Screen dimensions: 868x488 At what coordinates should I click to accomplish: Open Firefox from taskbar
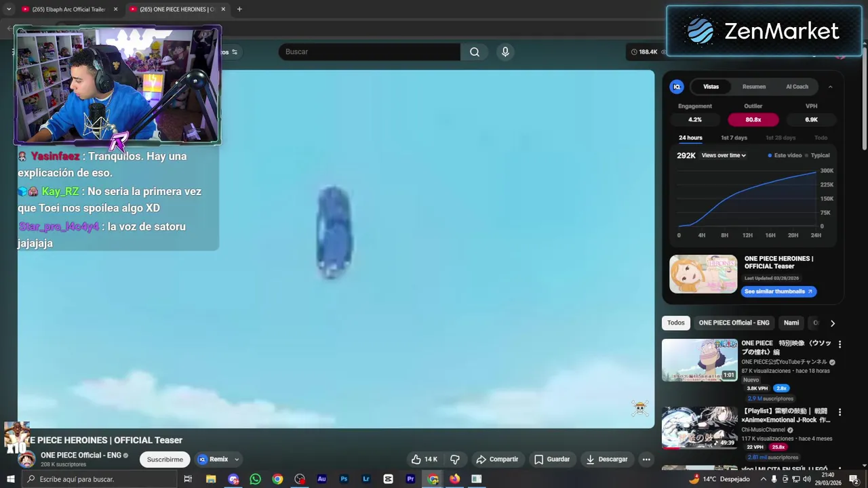[454, 479]
